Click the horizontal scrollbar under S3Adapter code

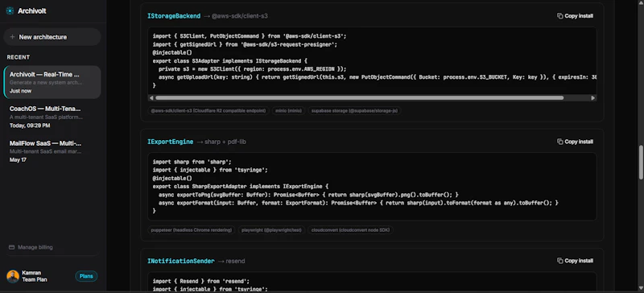click(x=359, y=98)
